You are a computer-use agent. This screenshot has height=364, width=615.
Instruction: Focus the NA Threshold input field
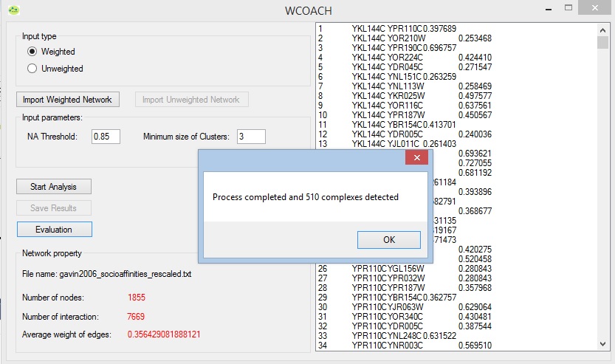(106, 137)
